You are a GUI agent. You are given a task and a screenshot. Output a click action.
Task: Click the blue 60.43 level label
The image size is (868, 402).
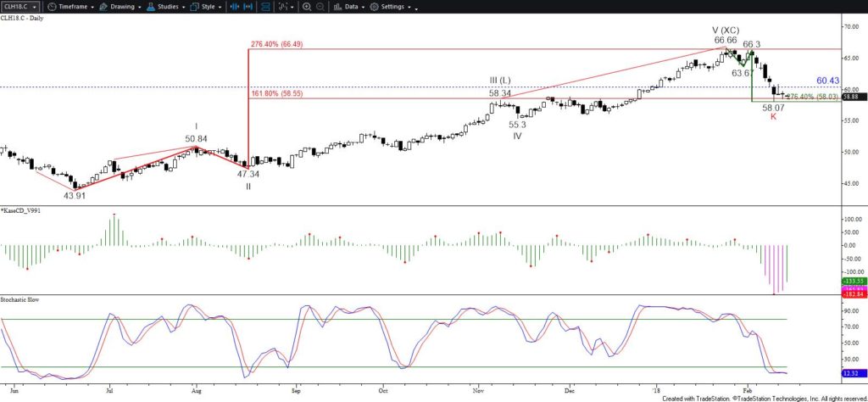click(x=828, y=81)
